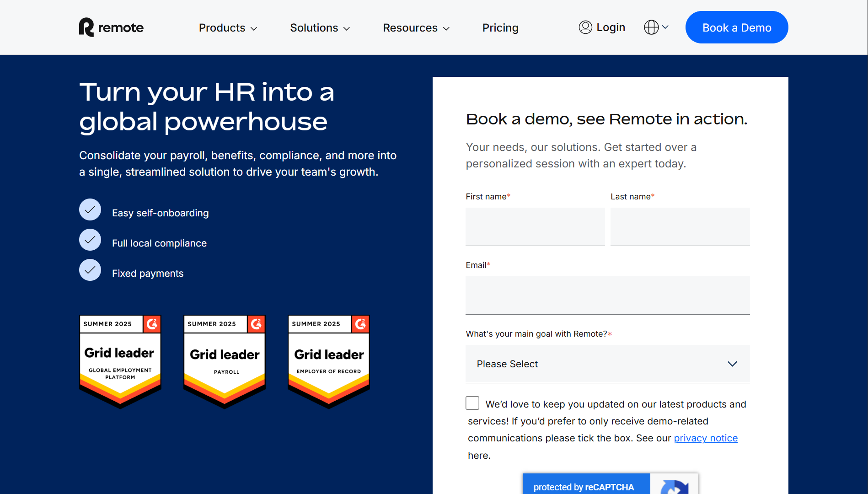The image size is (868, 494).
Task: Click the Remote logo in header
Action: (x=111, y=27)
